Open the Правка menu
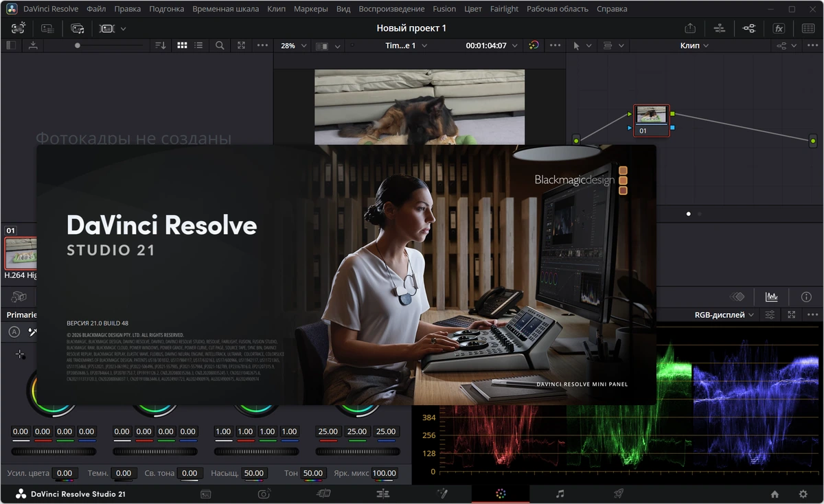The height and width of the screenshot is (504, 824). 128,9
